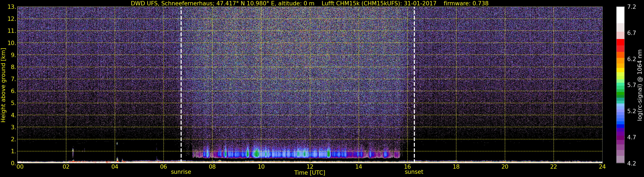The height and width of the screenshot is (177, 644).
Task: Click the time axis tick '22'
Action: [554, 167]
